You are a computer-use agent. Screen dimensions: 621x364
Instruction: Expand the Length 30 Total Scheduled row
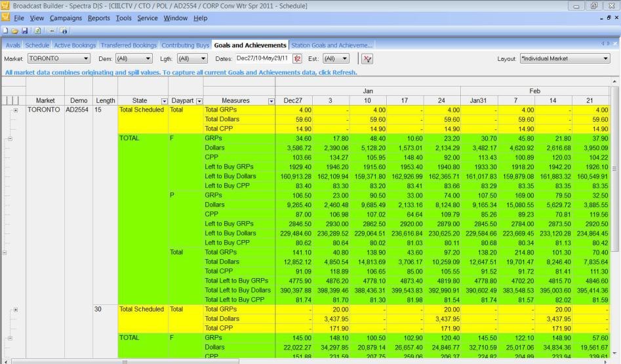click(16, 310)
